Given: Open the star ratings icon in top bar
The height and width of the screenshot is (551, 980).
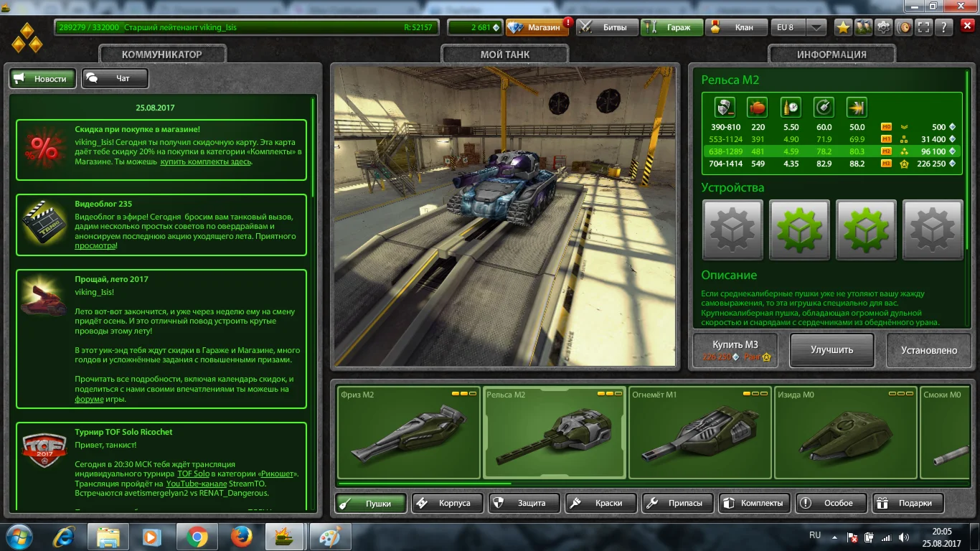Looking at the screenshot, I should coord(843,27).
